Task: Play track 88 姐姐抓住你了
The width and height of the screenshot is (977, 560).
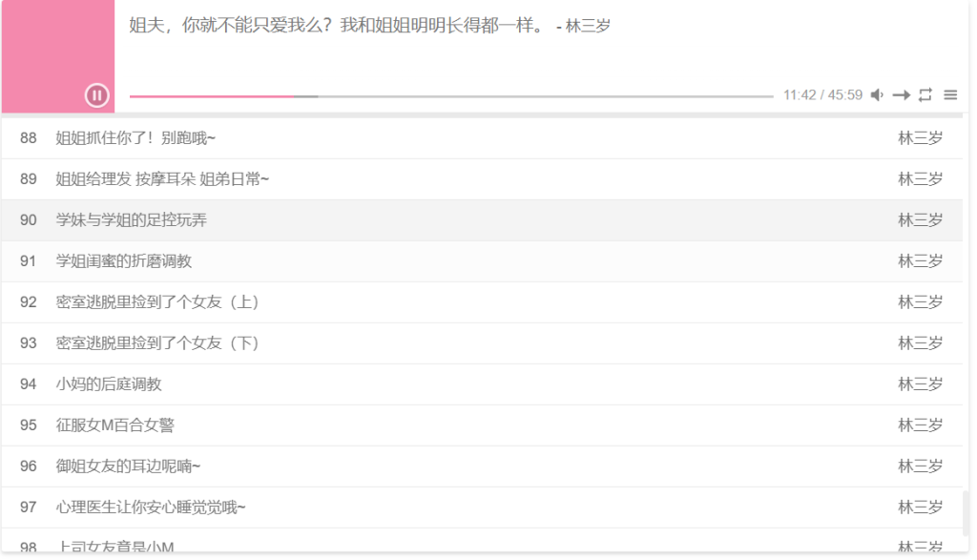Action: (x=482, y=138)
